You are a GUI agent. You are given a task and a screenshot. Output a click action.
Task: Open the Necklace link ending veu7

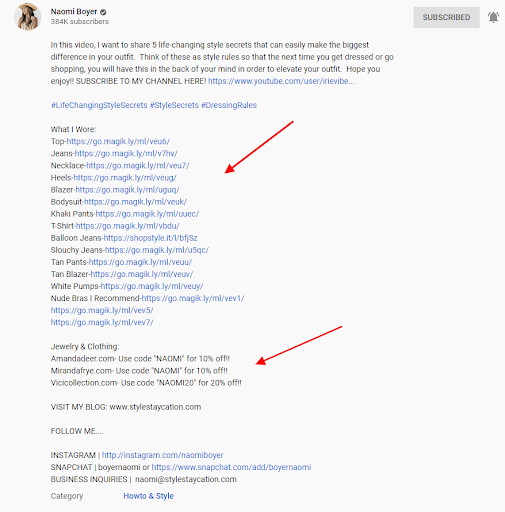point(138,165)
